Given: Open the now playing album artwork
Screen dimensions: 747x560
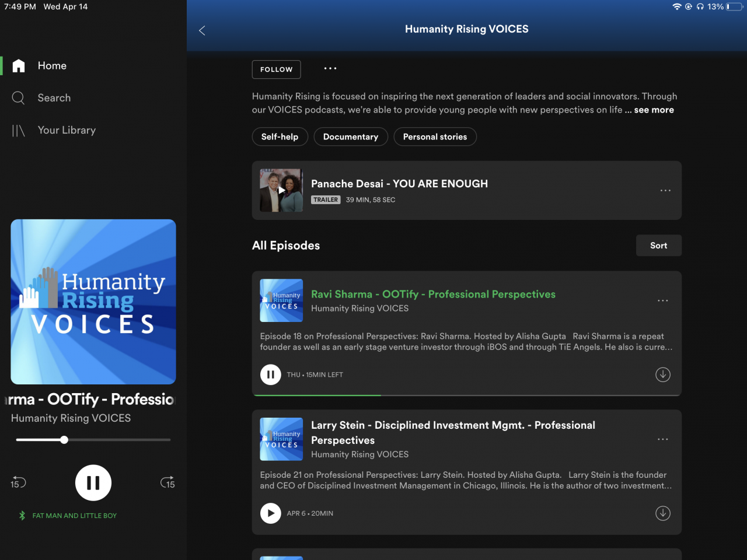Looking at the screenshot, I should click(93, 302).
